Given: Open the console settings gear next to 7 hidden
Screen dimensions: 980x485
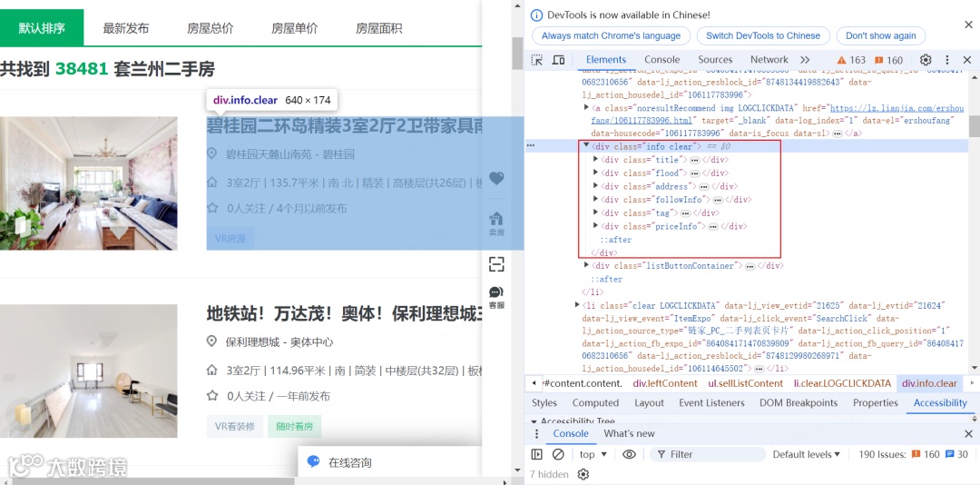Looking at the screenshot, I should pos(583,474).
